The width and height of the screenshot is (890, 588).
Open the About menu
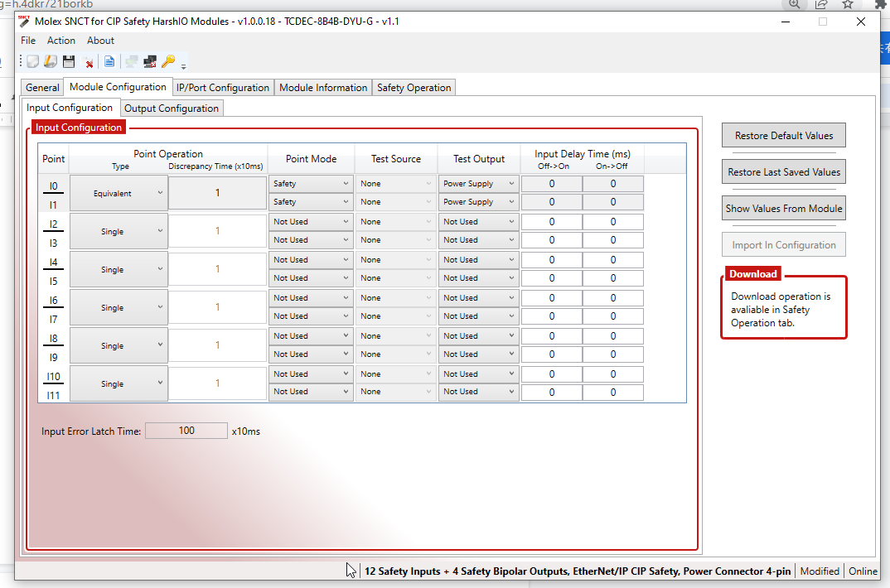[100, 41]
